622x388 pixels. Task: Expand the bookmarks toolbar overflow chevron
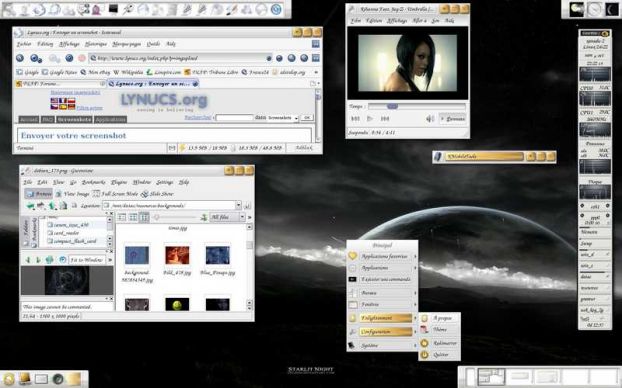coord(316,72)
